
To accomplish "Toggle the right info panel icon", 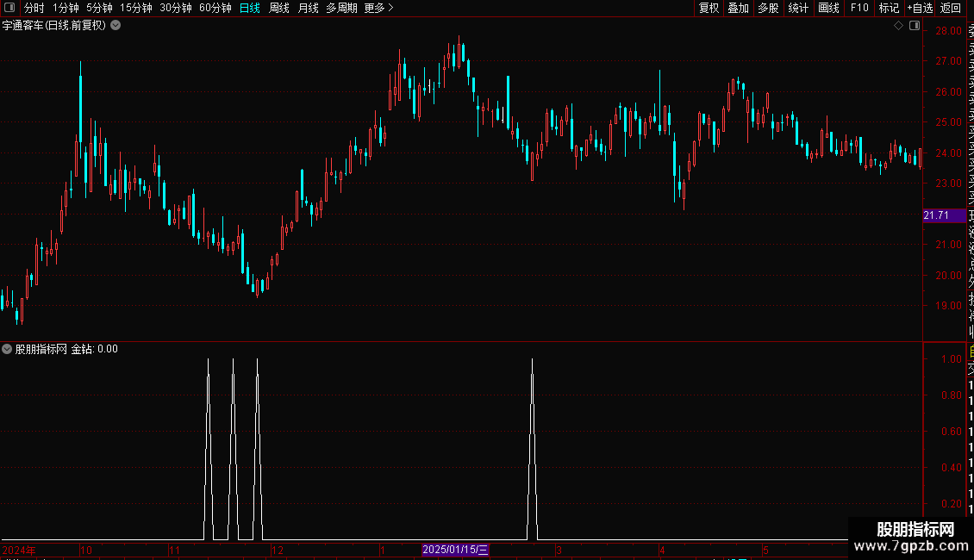I will 915,26.
